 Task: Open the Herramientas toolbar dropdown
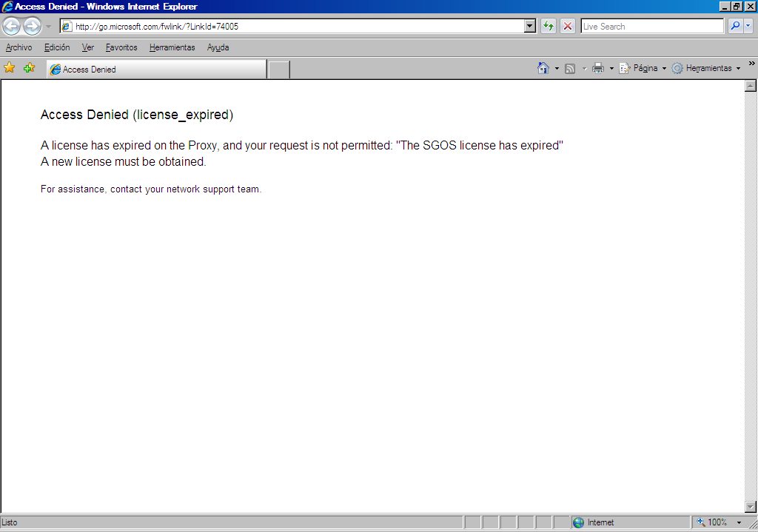point(705,68)
